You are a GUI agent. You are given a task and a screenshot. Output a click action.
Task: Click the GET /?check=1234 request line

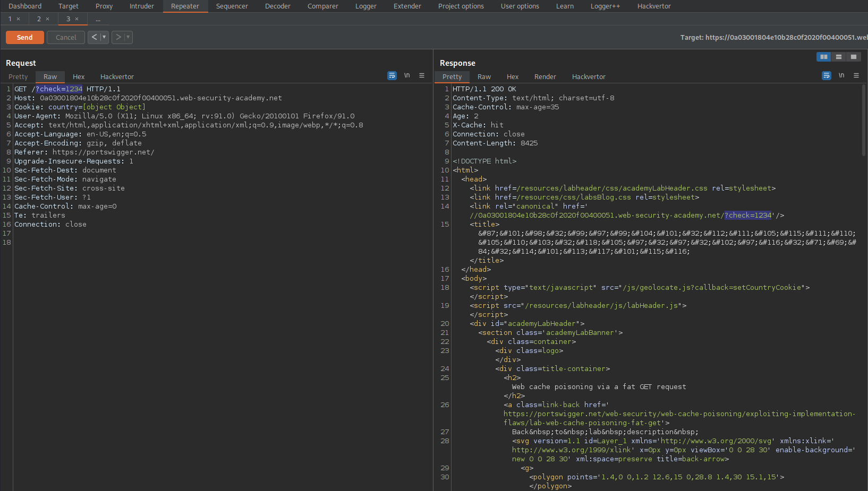67,89
